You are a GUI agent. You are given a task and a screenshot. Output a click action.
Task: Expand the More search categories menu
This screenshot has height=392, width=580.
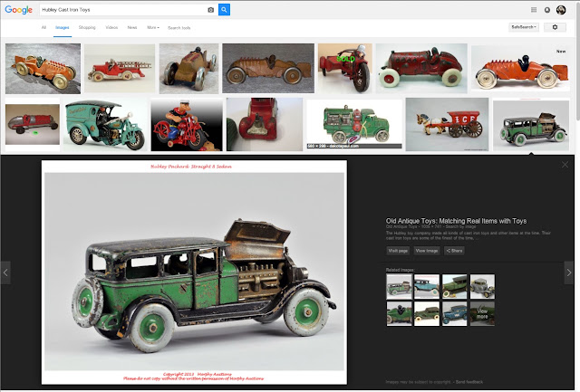coord(153,28)
